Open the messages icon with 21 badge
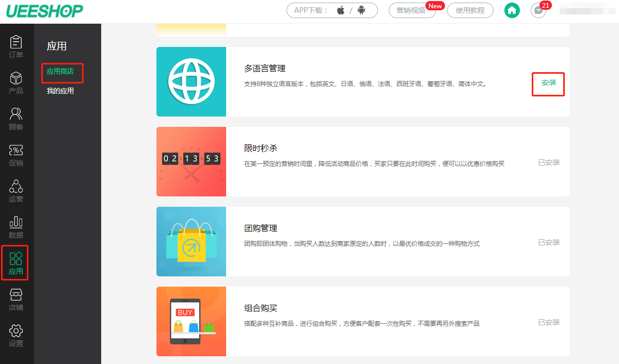The height and width of the screenshot is (364, 619). point(538,10)
